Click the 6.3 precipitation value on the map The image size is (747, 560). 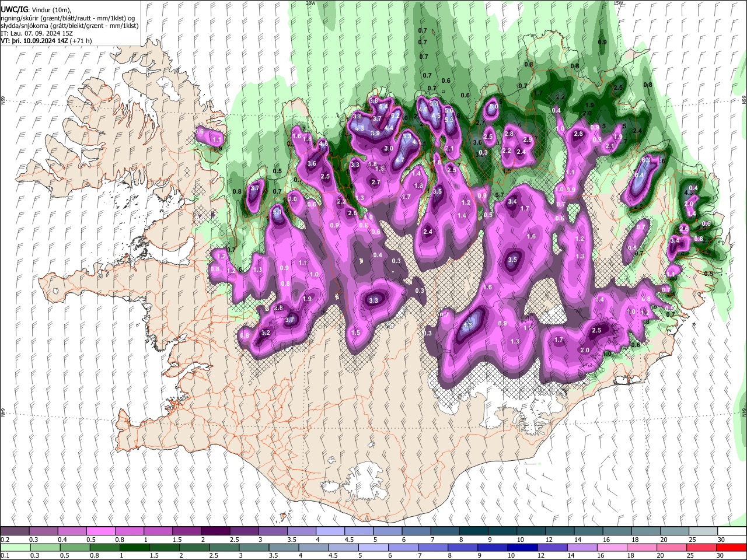[x=645, y=160]
